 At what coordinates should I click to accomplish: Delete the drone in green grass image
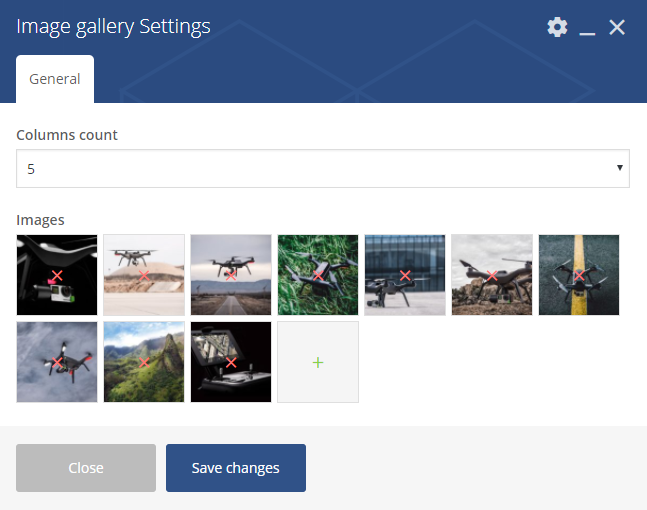pos(318,275)
